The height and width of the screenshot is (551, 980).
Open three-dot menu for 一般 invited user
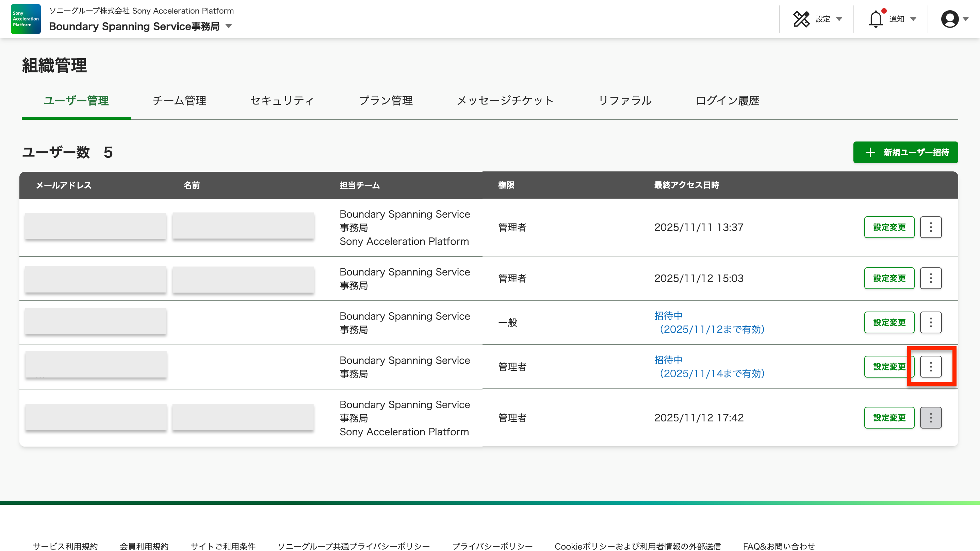[931, 322]
